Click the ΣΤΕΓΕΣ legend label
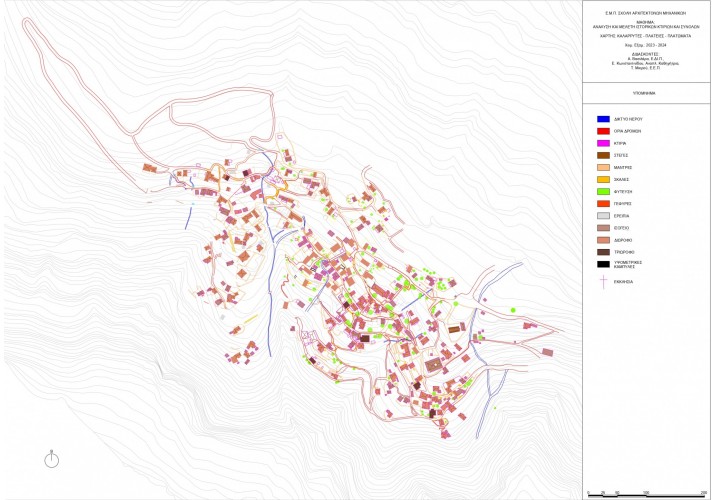Screen dimensions: 715x500 click(x=621, y=155)
